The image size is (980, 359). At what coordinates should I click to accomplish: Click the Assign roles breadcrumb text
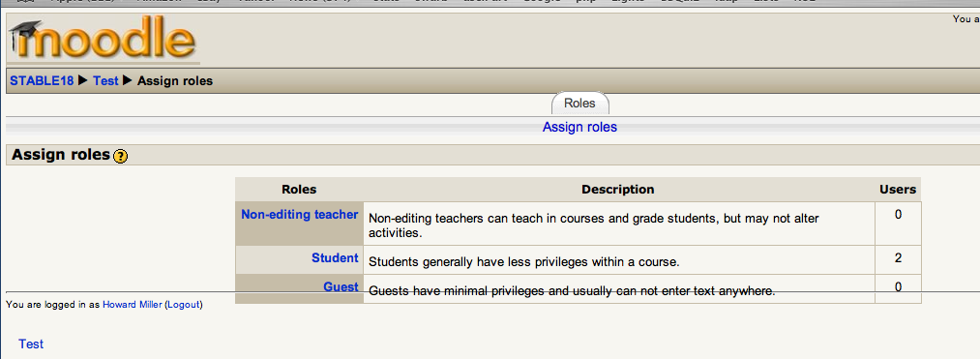(175, 80)
